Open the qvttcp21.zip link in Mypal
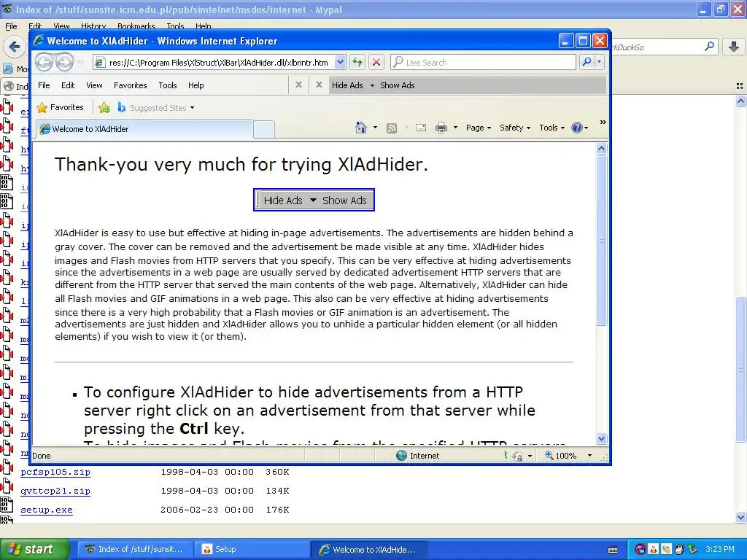The image size is (747, 560). (55, 491)
